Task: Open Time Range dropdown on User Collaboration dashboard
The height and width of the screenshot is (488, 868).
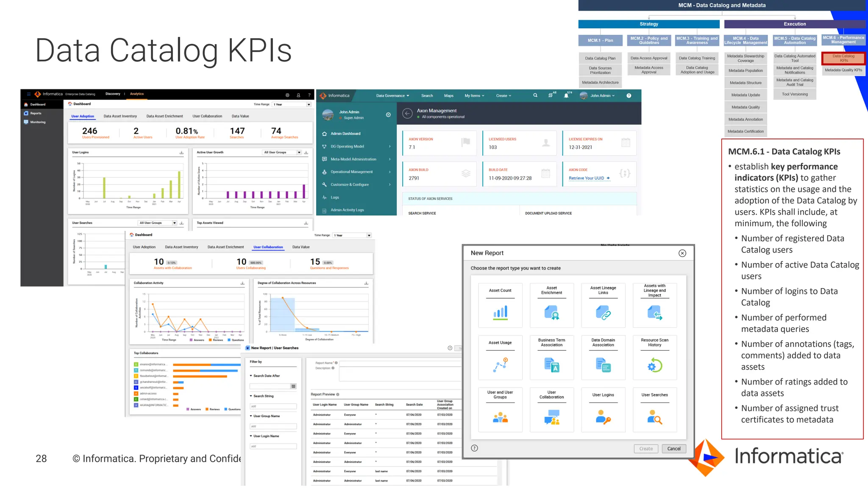Action: point(352,235)
